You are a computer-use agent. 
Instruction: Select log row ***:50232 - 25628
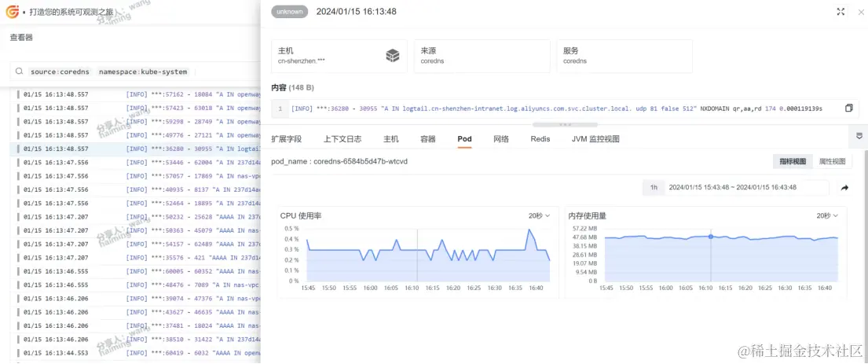coord(136,217)
